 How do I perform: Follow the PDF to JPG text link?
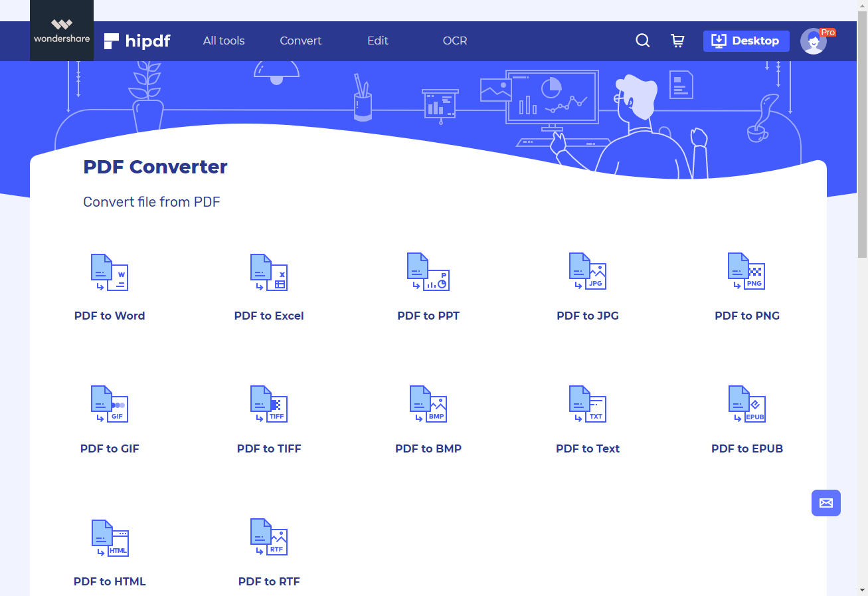(x=588, y=316)
